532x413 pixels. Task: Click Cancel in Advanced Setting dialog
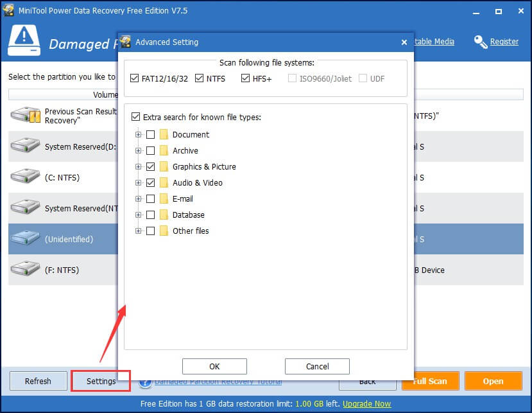point(317,367)
